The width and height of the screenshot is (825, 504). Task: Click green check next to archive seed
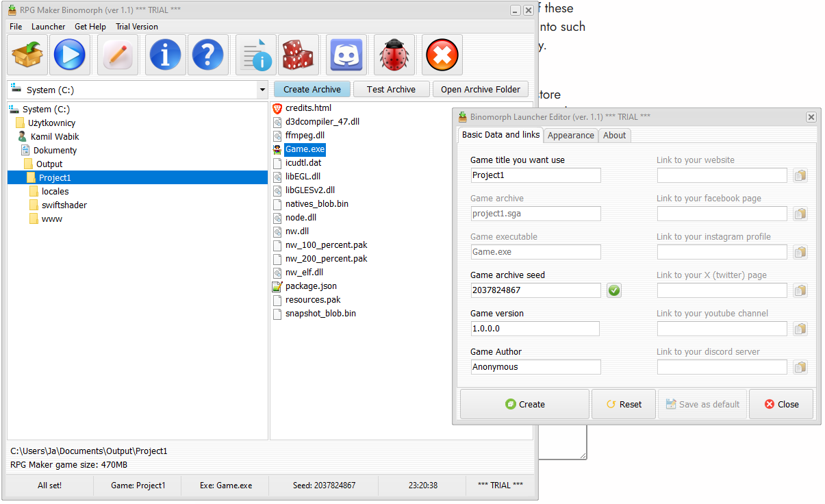point(614,290)
